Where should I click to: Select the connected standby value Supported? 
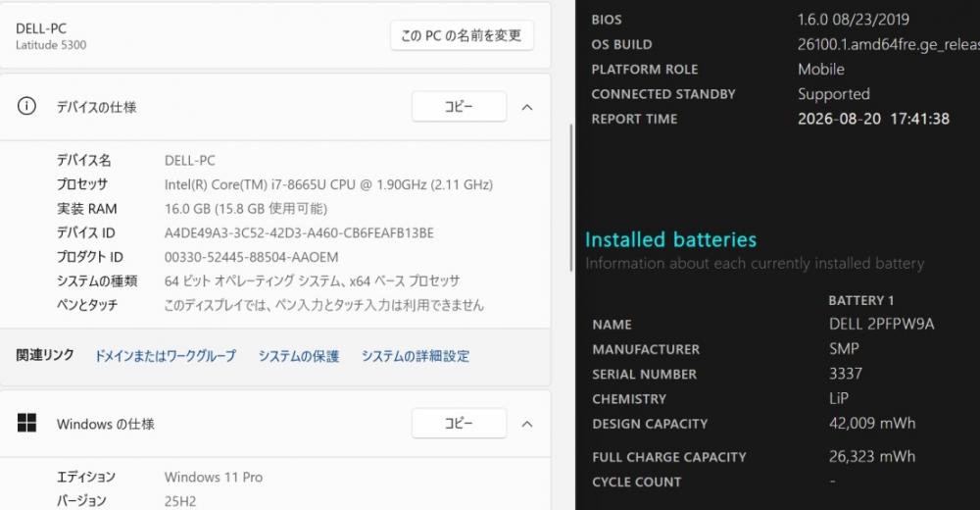click(834, 94)
